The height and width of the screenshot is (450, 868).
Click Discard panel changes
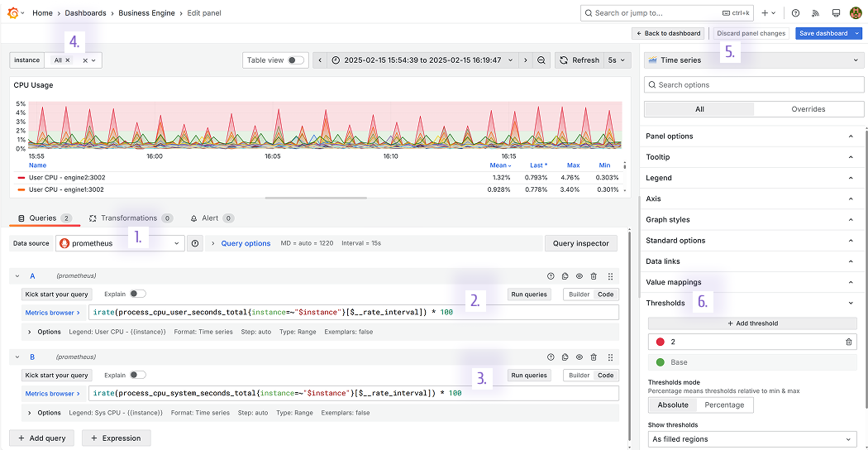pos(751,33)
